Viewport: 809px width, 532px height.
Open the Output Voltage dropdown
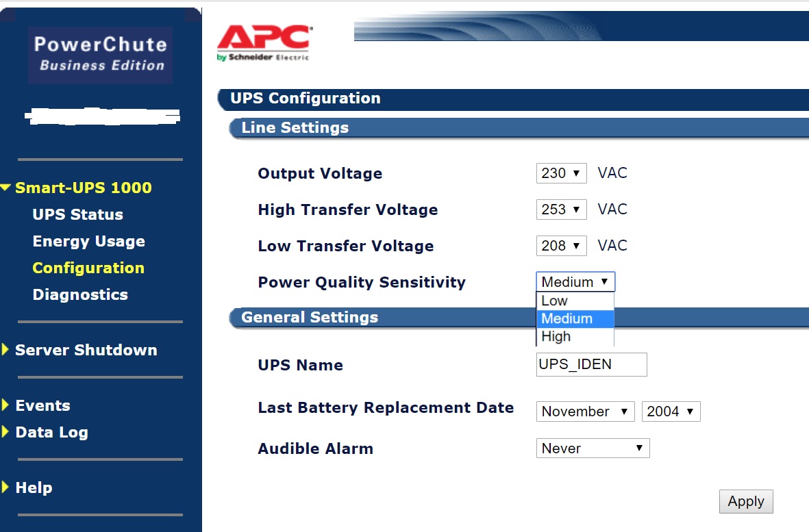point(561,173)
